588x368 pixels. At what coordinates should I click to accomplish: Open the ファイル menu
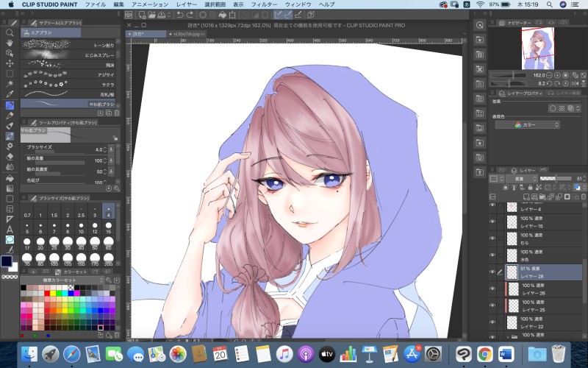(x=96, y=4)
